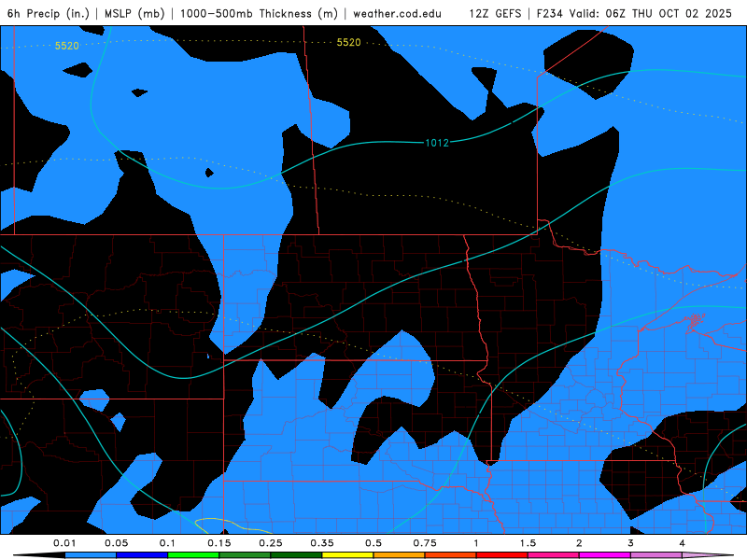This screenshot has width=747, height=560.
Task: Click the 'weather.cod.edu' site text
Action: (398, 13)
